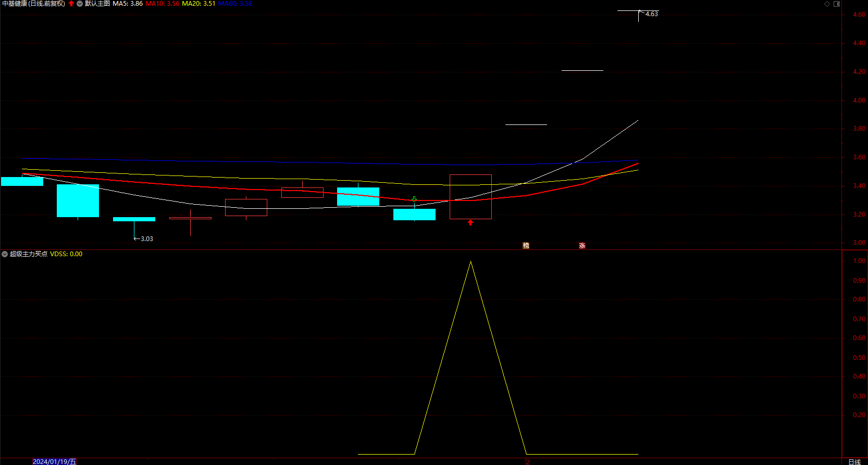Expand the 默认主图 main chart indicator menu

[x=80, y=4]
